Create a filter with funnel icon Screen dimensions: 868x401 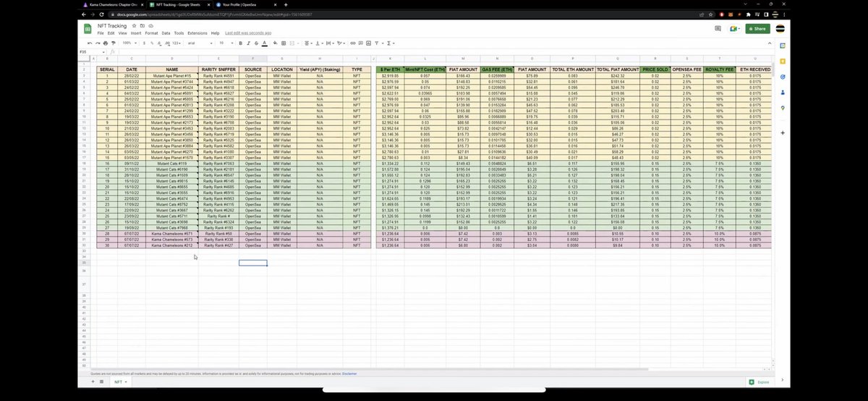pyautogui.click(x=377, y=43)
